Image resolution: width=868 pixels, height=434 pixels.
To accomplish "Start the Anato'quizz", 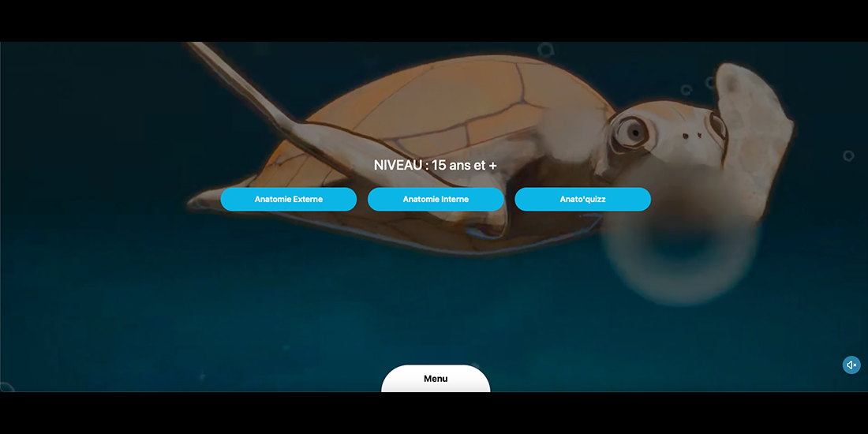I will (582, 200).
